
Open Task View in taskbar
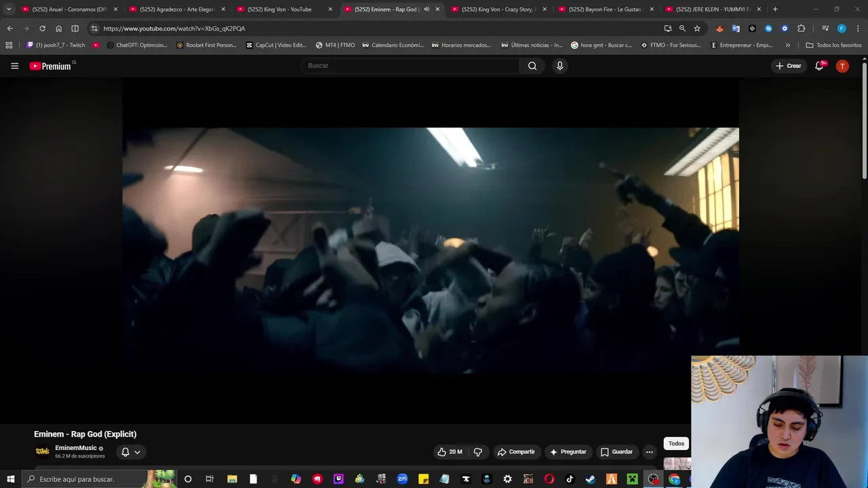pyautogui.click(x=210, y=479)
